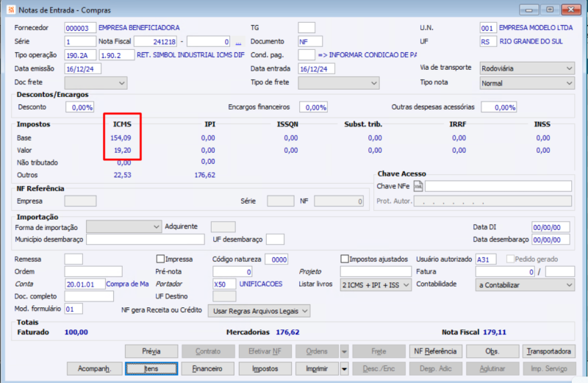Click the Aglutinar button

492,369
